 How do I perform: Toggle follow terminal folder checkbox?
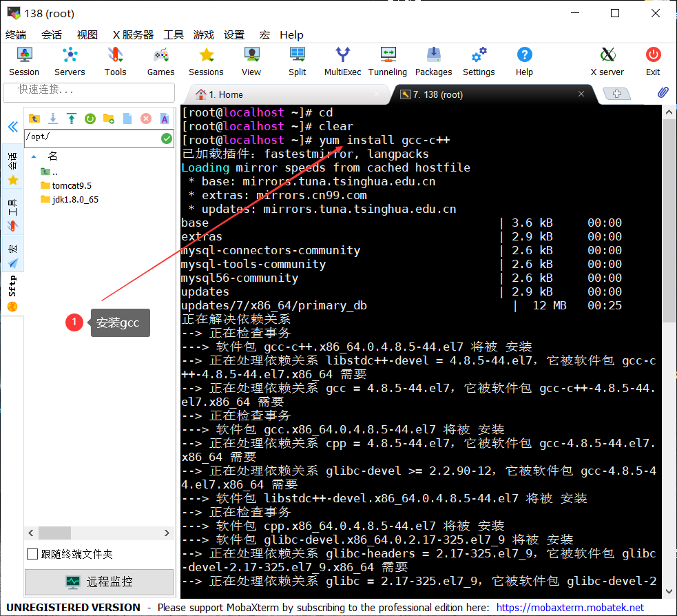[32, 554]
